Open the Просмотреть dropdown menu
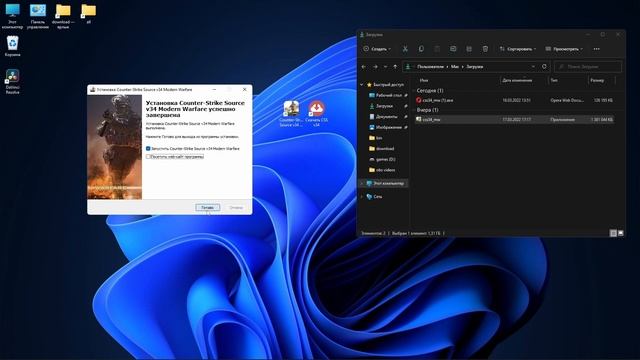The image size is (640, 360). 564,49
